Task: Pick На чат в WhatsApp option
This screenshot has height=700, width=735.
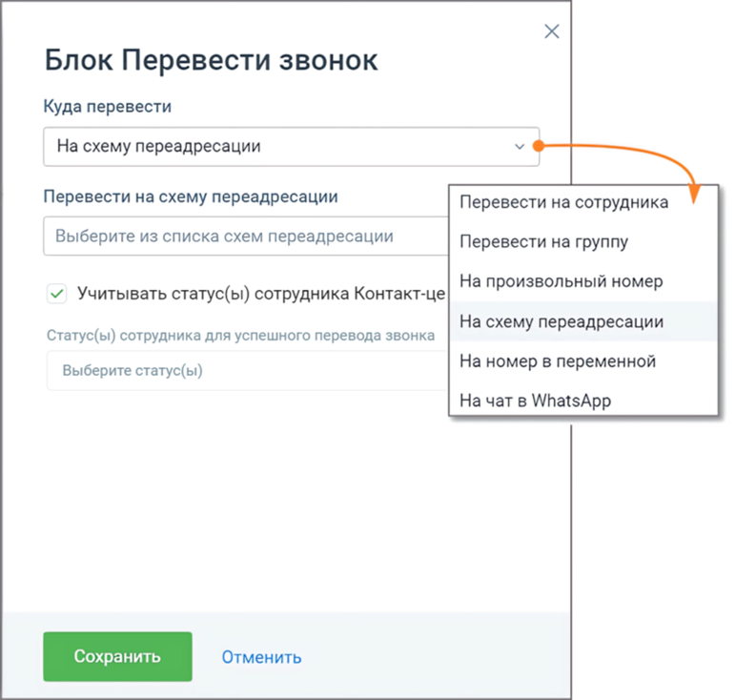Action: pos(583,401)
